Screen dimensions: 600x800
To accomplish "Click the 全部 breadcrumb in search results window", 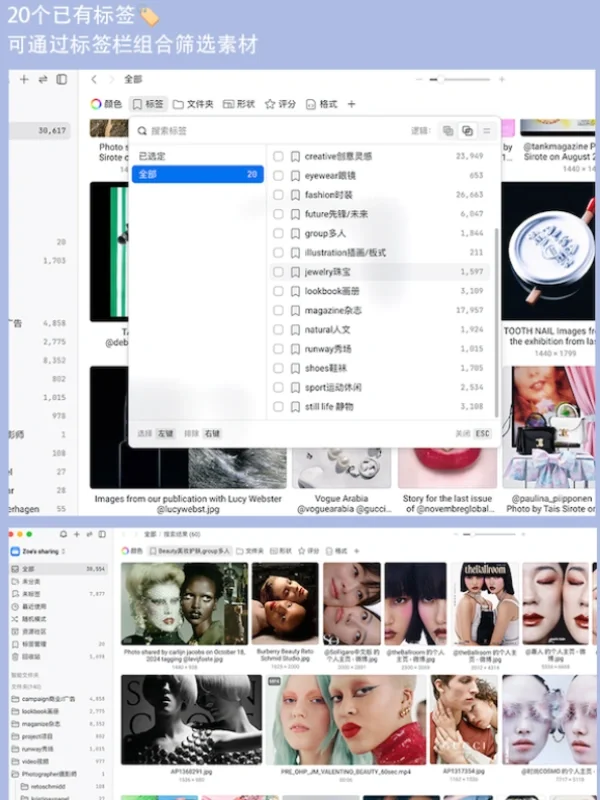I will pyautogui.click(x=150, y=534).
